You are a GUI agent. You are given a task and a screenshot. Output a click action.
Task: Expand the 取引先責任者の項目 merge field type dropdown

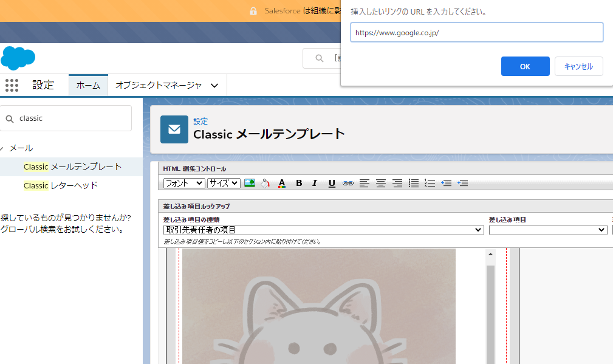click(x=323, y=230)
